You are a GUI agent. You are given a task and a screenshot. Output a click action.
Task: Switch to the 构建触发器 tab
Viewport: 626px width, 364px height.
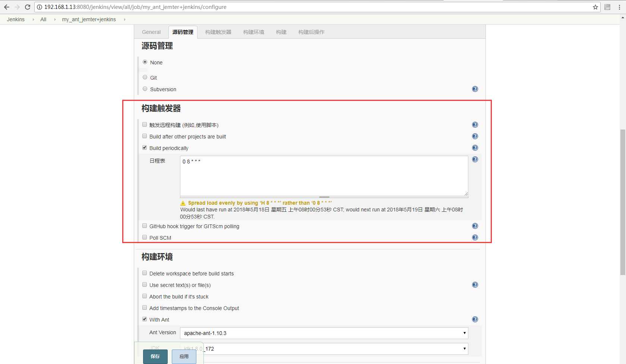pos(218,32)
